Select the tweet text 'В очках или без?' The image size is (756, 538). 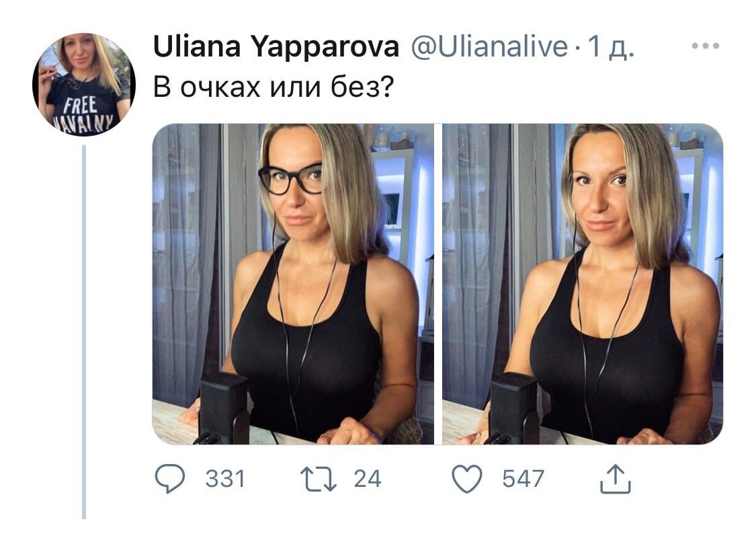[274, 87]
